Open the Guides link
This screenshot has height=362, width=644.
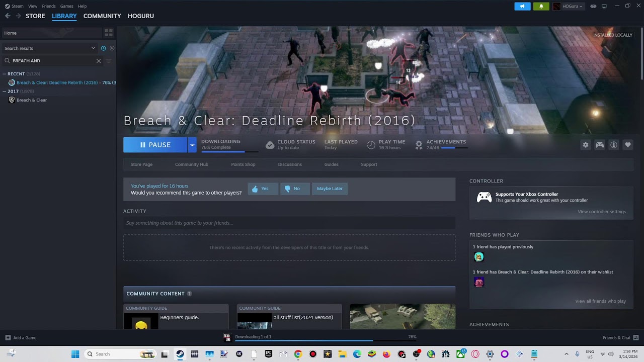[332, 164]
